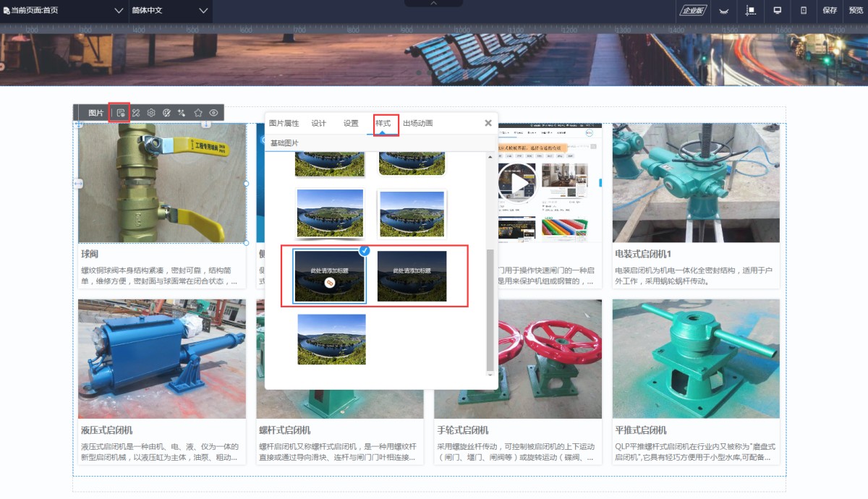Screen dimensions: 868x499
Task: Open the 图片属性 tab
Action: tap(284, 123)
